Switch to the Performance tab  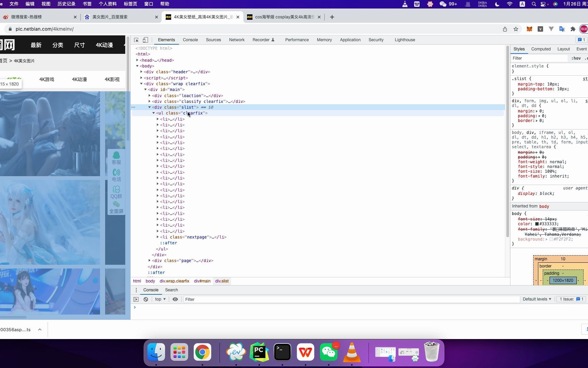[x=297, y=40]
